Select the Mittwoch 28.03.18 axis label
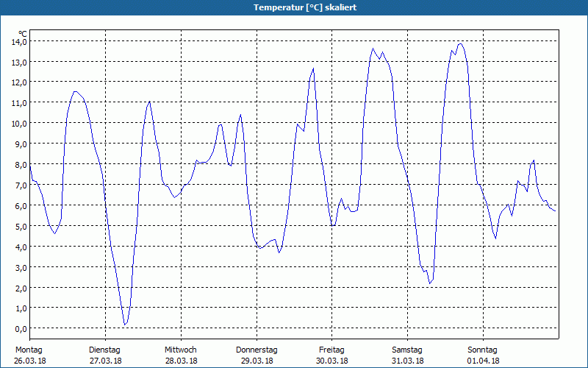The width and height of the screenshot is (588, 368). [181, 355]
